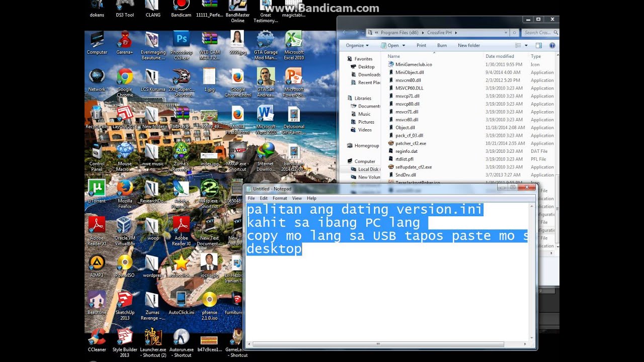
Task: Click the Explorer help question-mark icon
Action: (x=552, y=45)
